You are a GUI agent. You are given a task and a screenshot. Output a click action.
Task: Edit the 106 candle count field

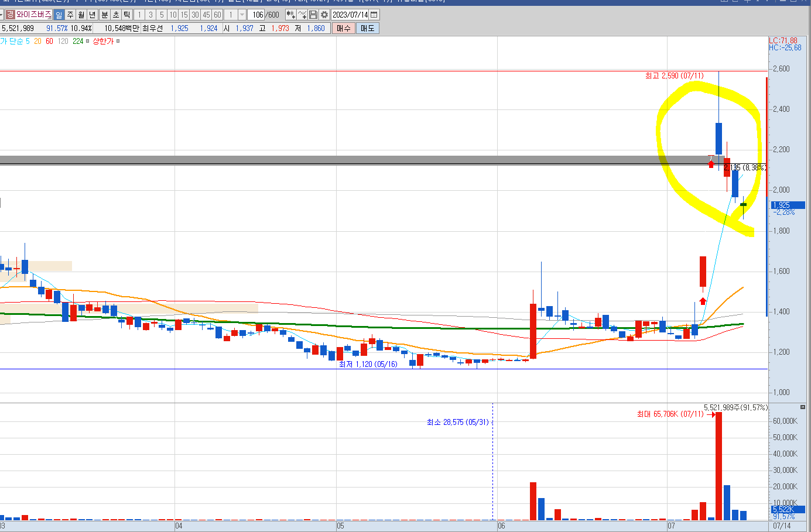(x=257, y=15)
